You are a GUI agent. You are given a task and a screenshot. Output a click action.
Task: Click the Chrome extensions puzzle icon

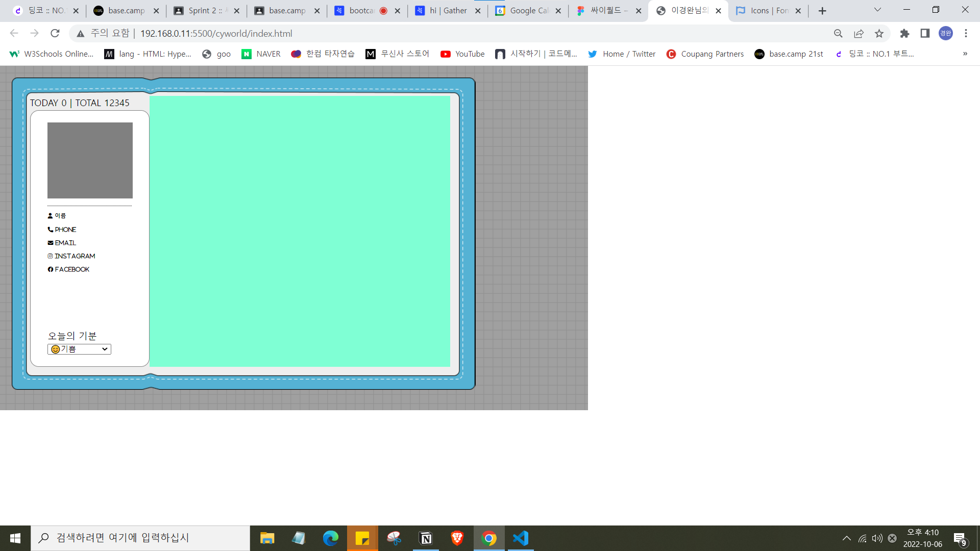coord(904,34)
